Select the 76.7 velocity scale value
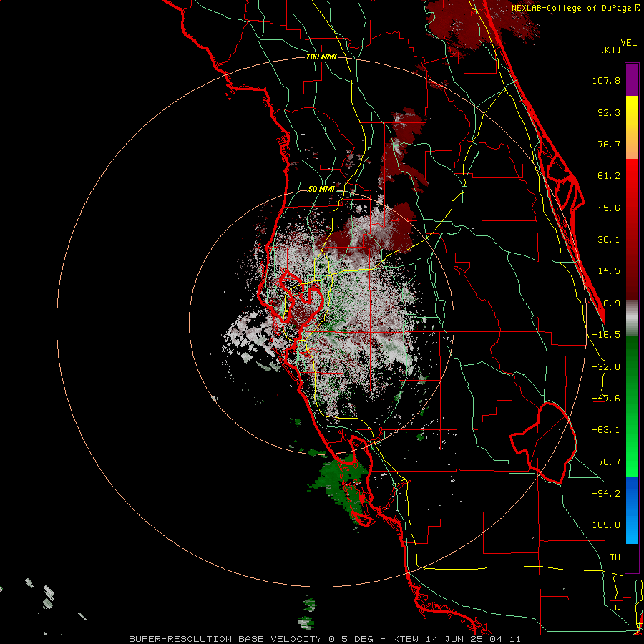Screen dimensions: 644x644 (x=609, y=144)
